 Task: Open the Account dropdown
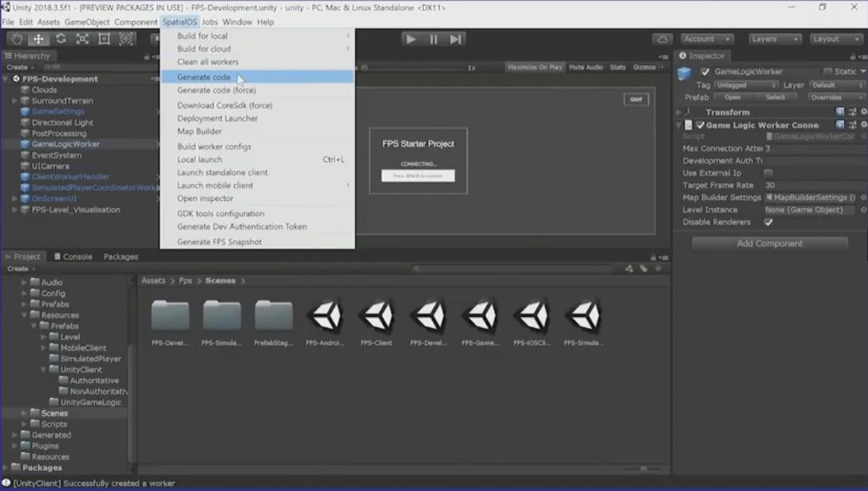tap(708, 39)
